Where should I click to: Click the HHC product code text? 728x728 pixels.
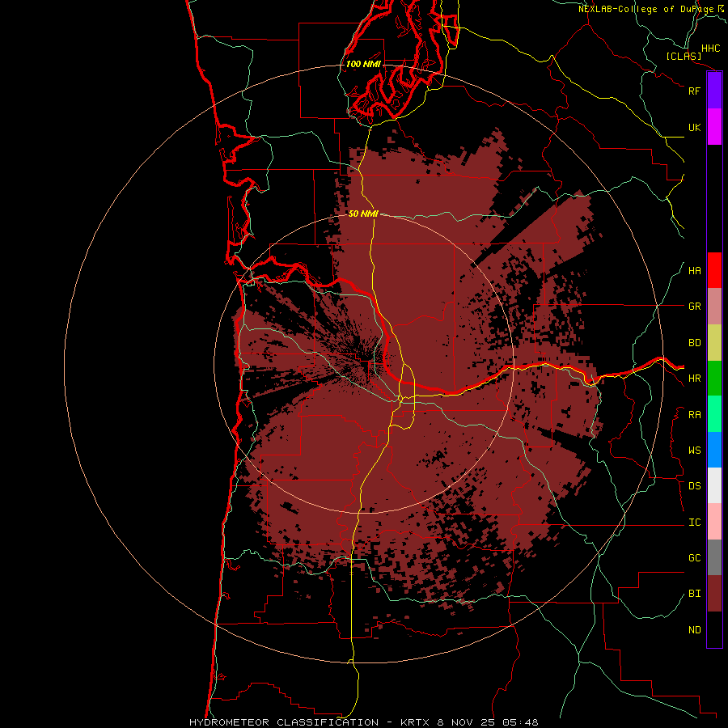[x=710, y=49]
